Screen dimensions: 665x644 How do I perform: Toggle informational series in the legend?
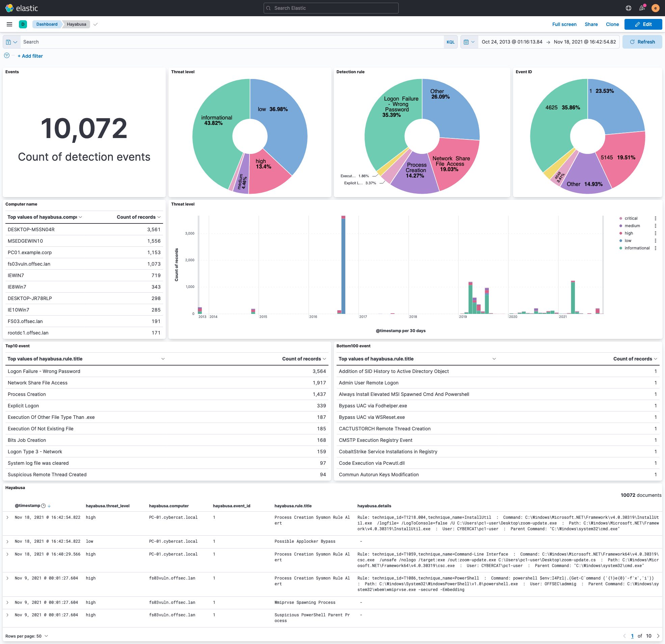[637, 248]
